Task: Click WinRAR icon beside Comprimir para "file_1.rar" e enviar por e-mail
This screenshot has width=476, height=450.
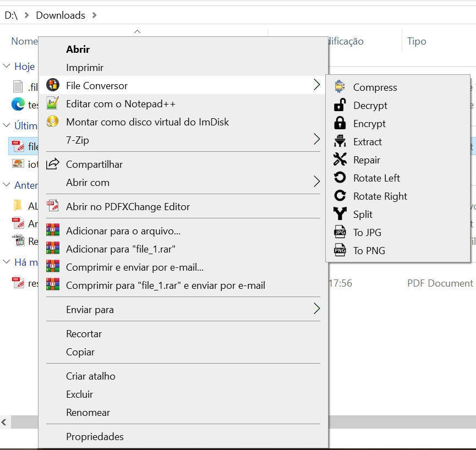Action: pyautogui.click(x=52, y=284)
